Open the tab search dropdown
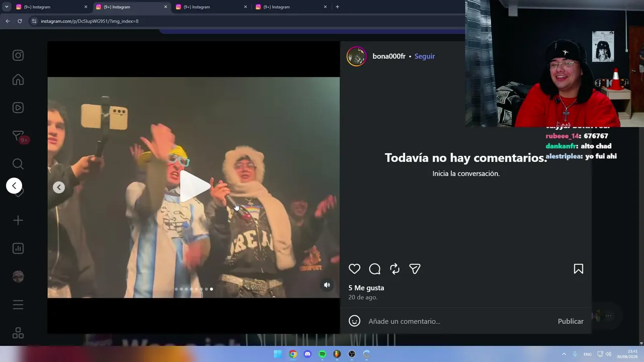The width and height of the screenshot is (644, 362). pos(7,7)
